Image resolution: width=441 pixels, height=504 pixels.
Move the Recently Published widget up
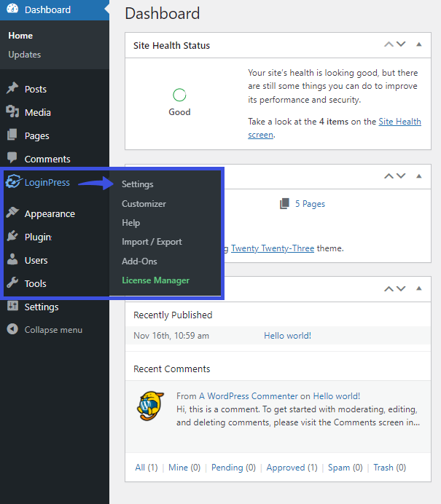(389, 288)
